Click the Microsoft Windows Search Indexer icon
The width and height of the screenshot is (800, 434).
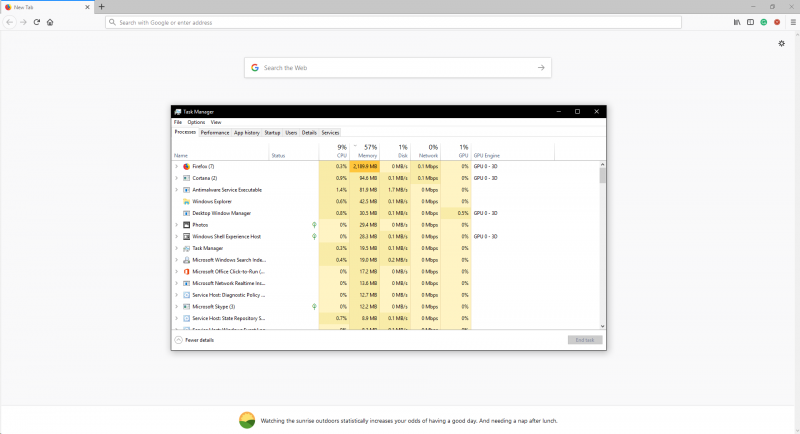click(x=187, y=260)
